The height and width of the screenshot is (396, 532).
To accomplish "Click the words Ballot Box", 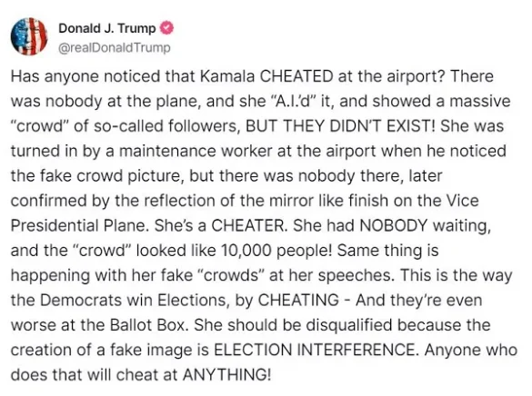I will [148, 325].
